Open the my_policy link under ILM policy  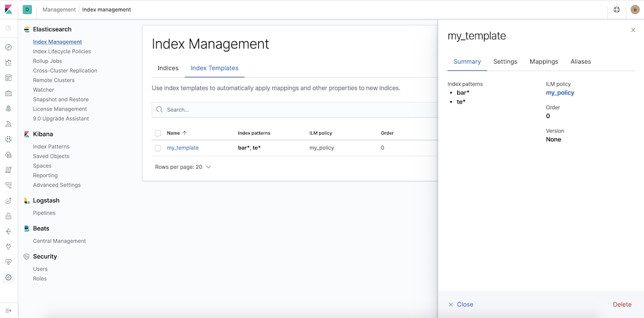(x=560, y=93)
